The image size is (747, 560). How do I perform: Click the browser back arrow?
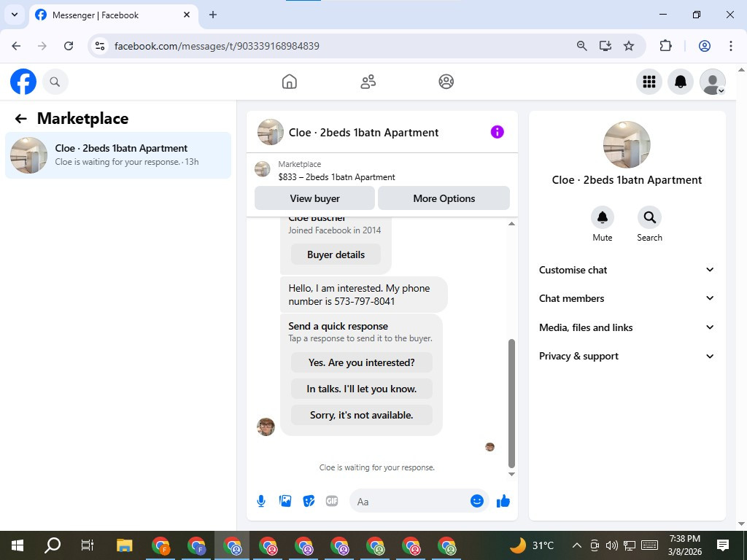16,46
